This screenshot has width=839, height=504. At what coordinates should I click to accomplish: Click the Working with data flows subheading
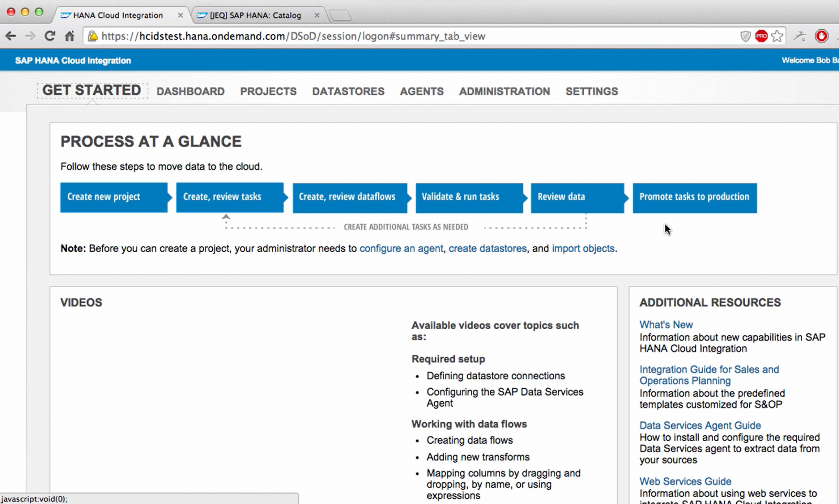point(469,424)
